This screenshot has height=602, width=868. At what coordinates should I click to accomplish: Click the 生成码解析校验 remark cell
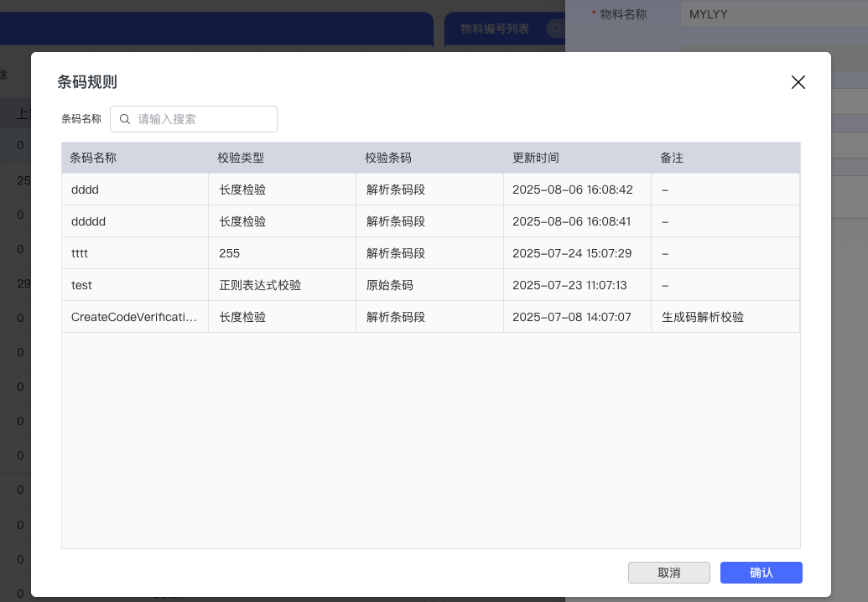click(703, 317)
